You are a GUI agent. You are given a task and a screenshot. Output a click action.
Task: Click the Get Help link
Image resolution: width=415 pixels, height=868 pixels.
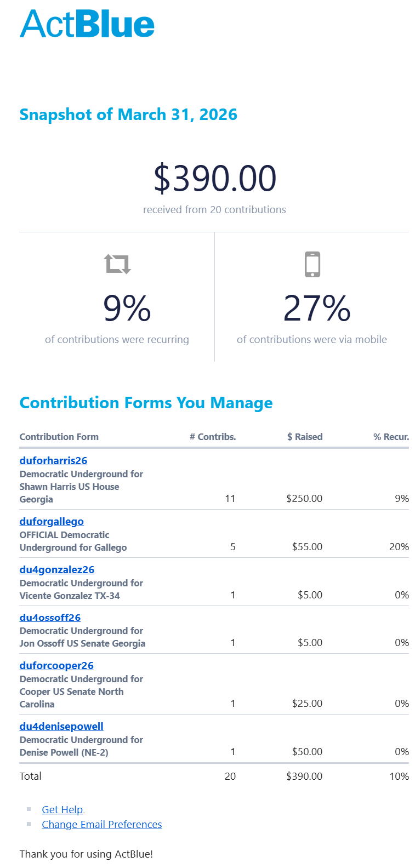coord(62,810)
